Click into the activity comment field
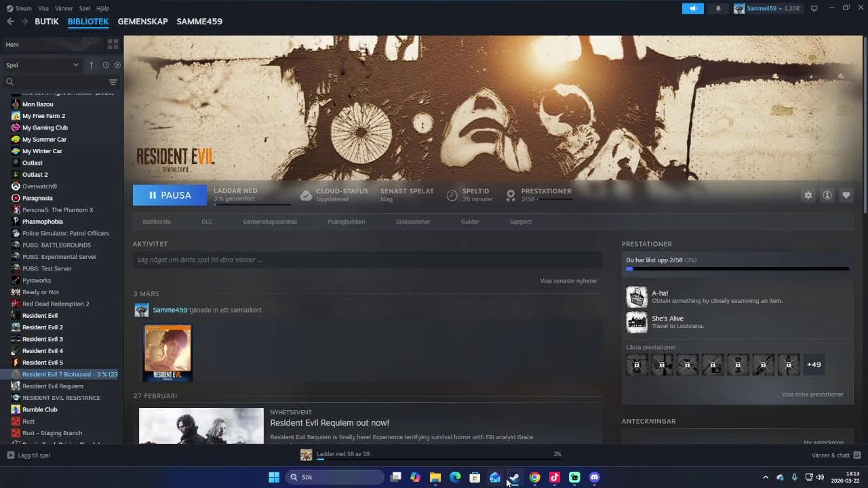 pyautogui.click(x=368, y=260)
